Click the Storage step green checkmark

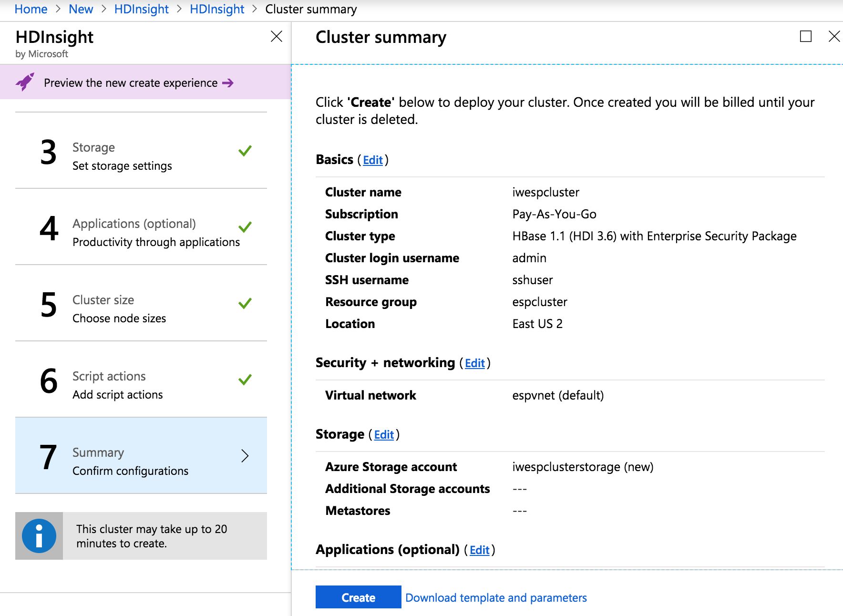point(245,151)
